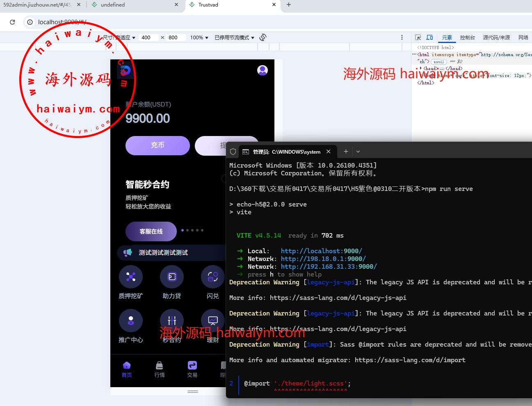
Task: Switch to the 交易 trade bottom tab
Action: [192, 369]
